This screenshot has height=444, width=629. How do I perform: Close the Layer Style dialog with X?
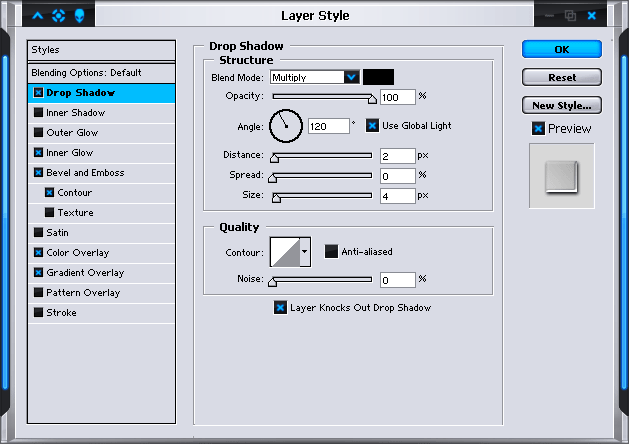[x=592, y=16]
